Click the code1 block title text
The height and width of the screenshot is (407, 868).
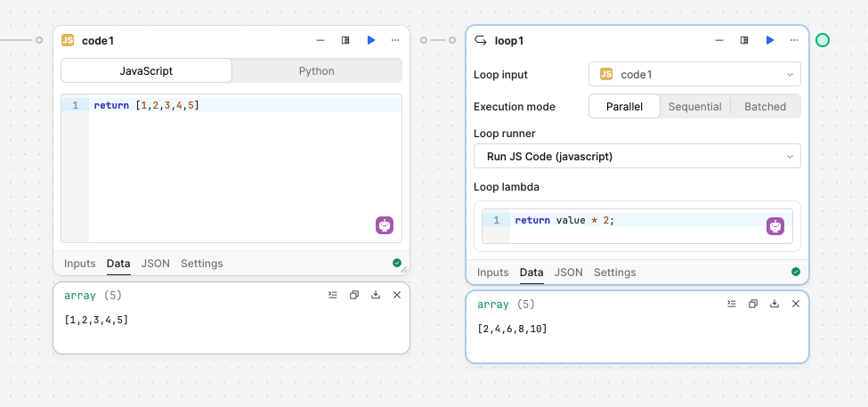(98, 40)
